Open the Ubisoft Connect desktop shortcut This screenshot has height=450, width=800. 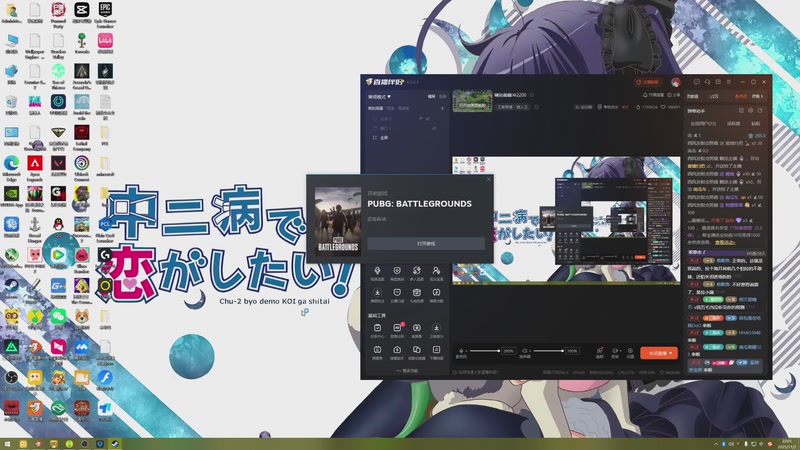(82, 166)
